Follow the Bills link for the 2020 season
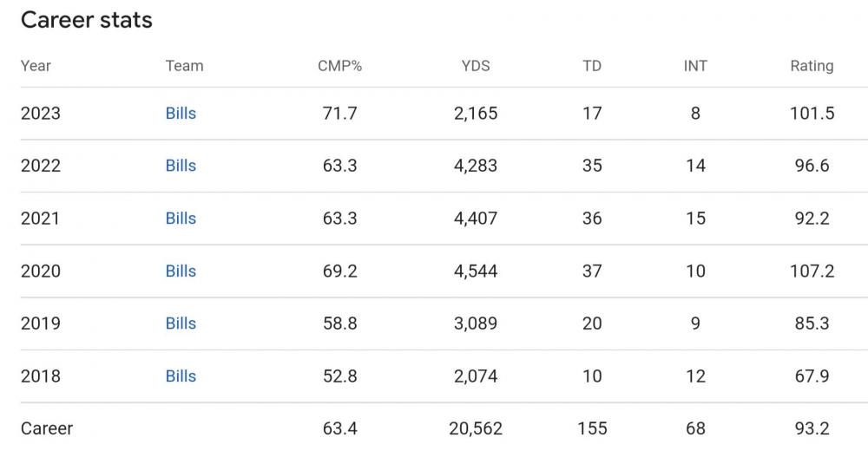 [181, 271]
